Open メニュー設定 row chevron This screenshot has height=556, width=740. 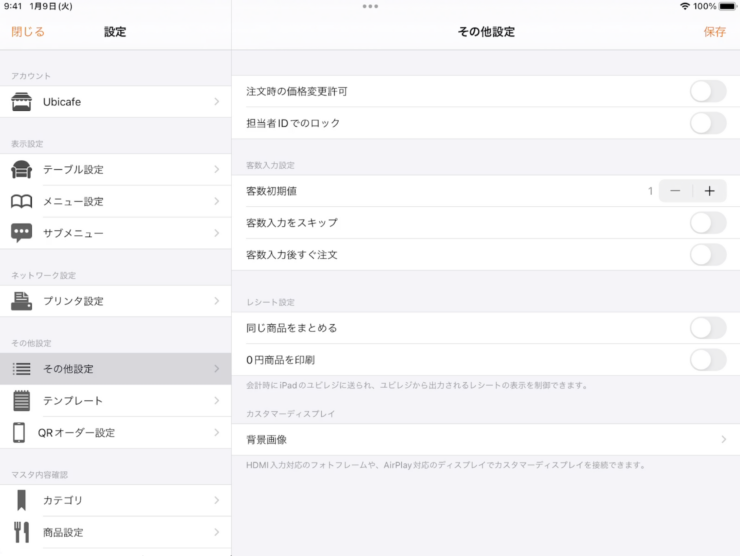point(217,202)
